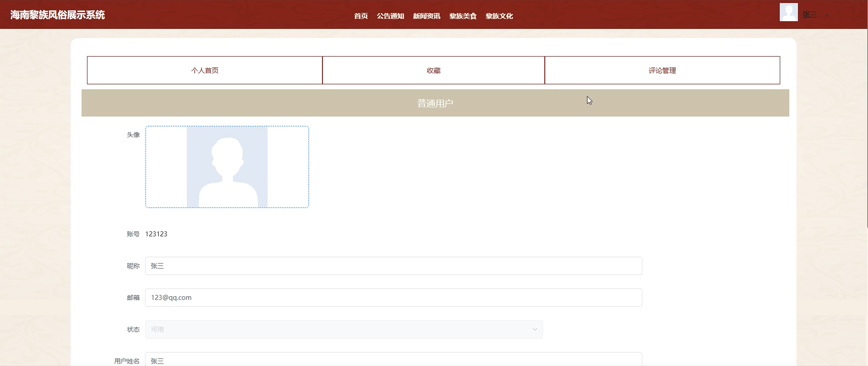Switch to the 收藏 tab

click(x=433, y=70)
